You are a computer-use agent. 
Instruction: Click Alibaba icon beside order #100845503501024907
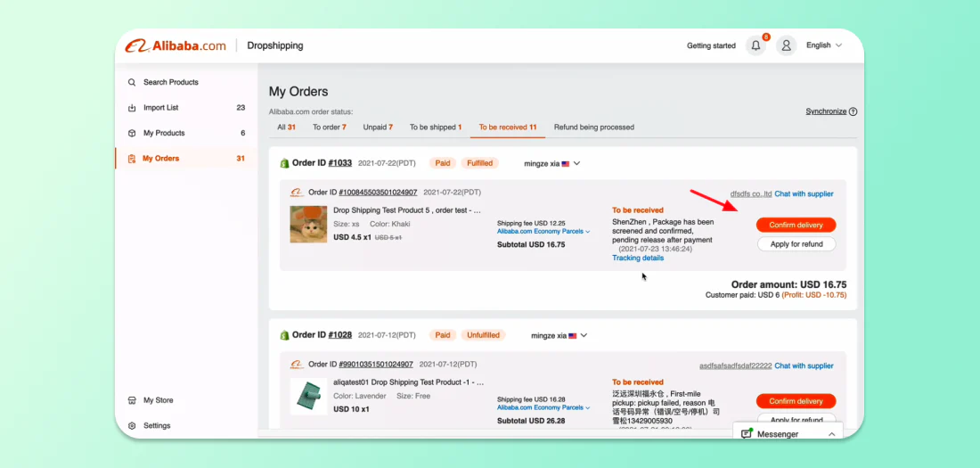(297, 193)
